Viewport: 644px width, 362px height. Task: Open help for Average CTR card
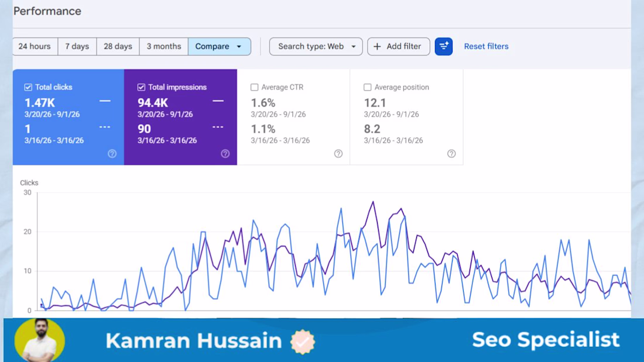coord(338,153)
